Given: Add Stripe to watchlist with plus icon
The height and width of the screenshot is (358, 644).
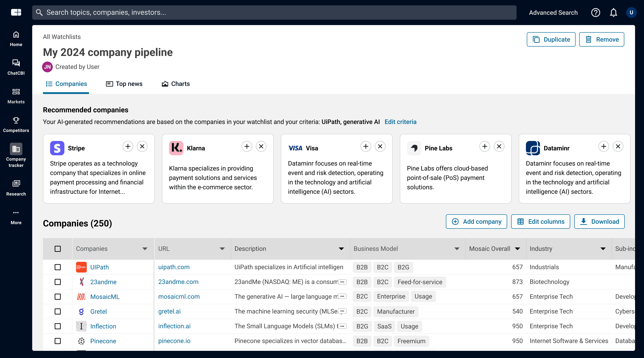Looking at the screenshot, I should click(128, 146).
